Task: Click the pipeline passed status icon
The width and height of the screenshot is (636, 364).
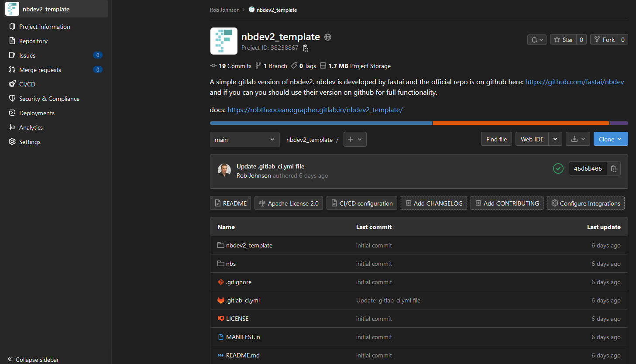Action: (x=558, y=168)
